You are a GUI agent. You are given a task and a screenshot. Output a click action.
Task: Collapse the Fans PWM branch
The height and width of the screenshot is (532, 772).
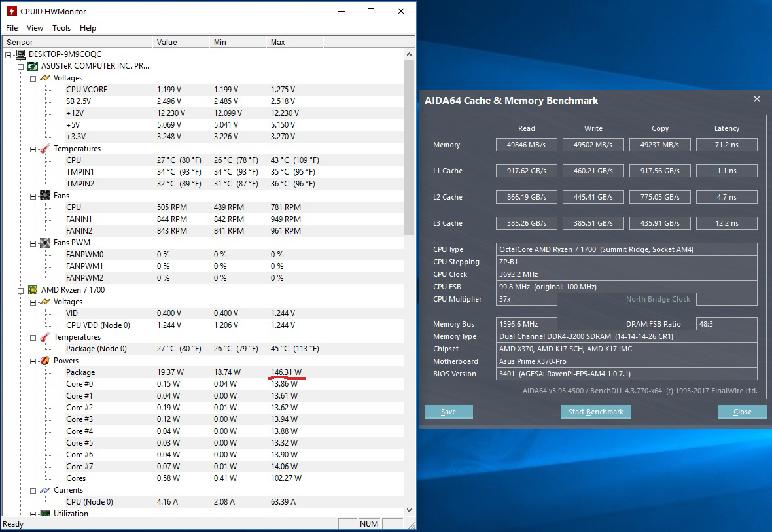tap(33, 243)
